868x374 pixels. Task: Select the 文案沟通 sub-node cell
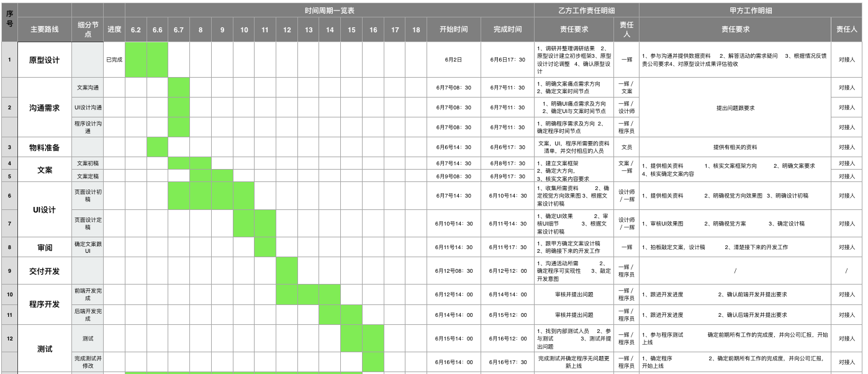tap(88, 88)
